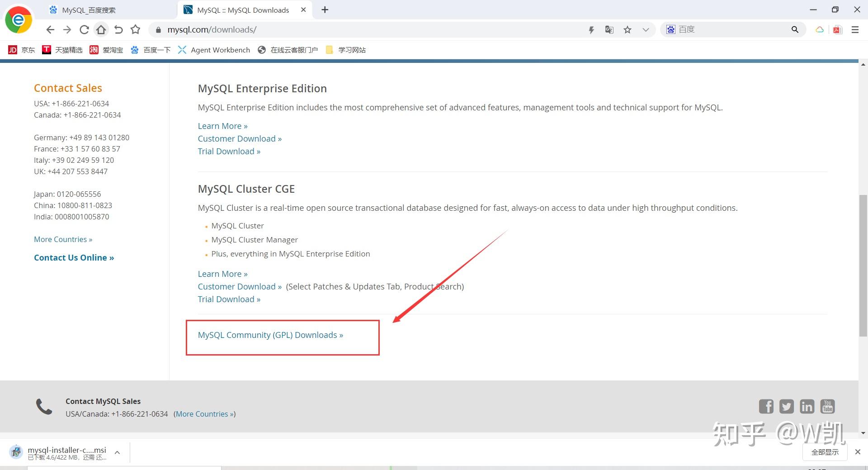This screenshot has height=470, width=868.
Task: Click the bookmark star in address bar
Action: click(627, 30)
